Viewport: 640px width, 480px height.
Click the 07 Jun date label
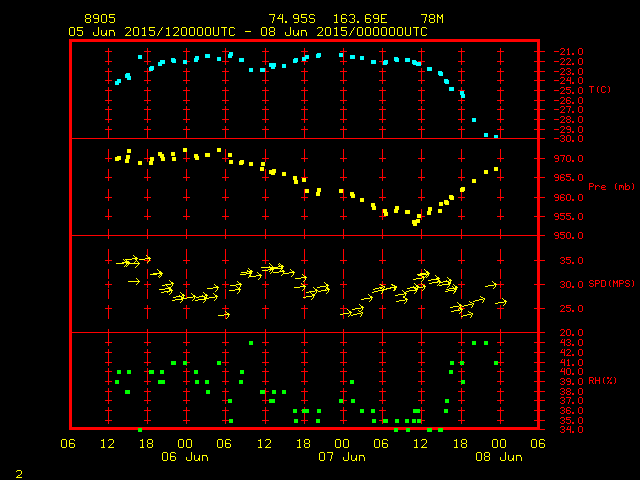click(x=342, y=457)
